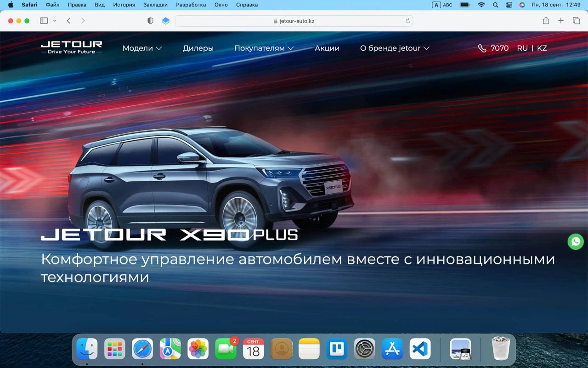Go forward with Safari's forward arrow
588x368 pixels.
[83, 21]
